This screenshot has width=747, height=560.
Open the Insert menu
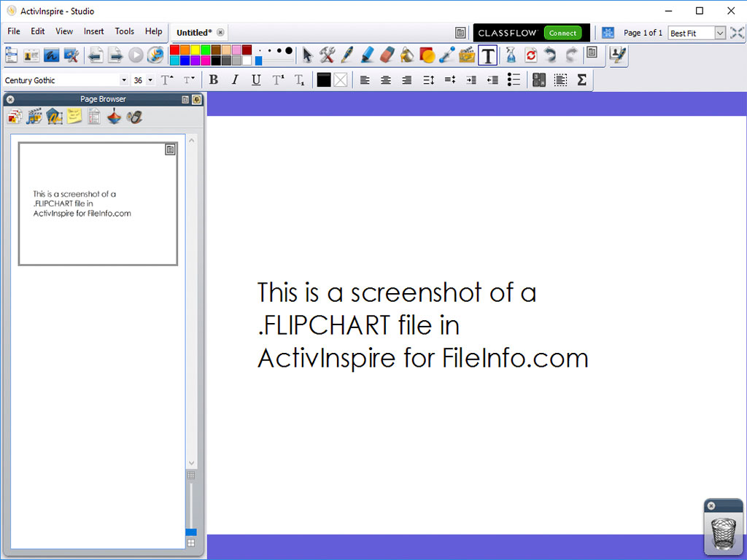[x=94, y=31]
